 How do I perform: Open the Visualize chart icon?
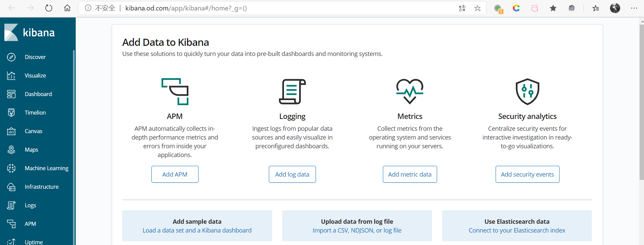[11, 76]
